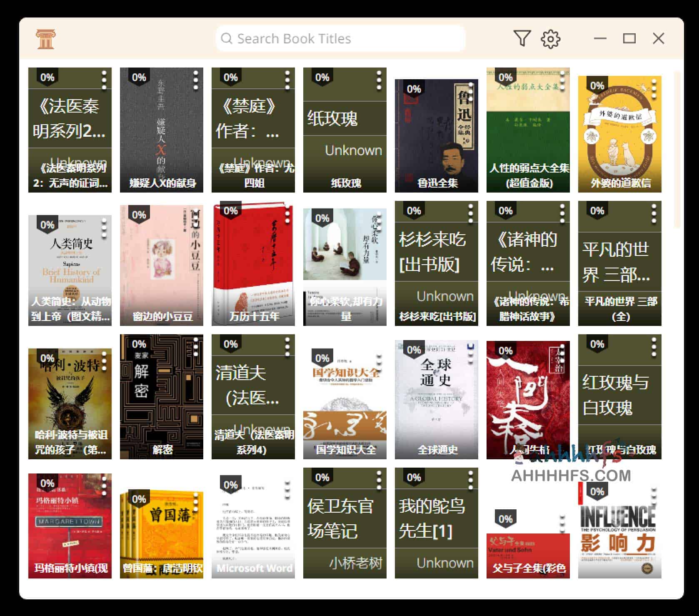Click the magnifier icon in search bar
The width and height of the screenshot is (699, 616).
coord(227,38)
